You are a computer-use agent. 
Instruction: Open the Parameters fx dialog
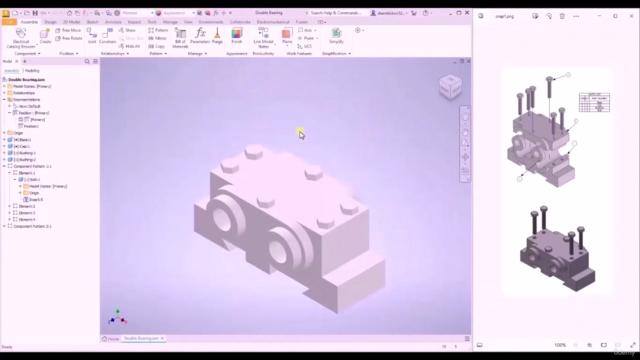pos(200,36)
